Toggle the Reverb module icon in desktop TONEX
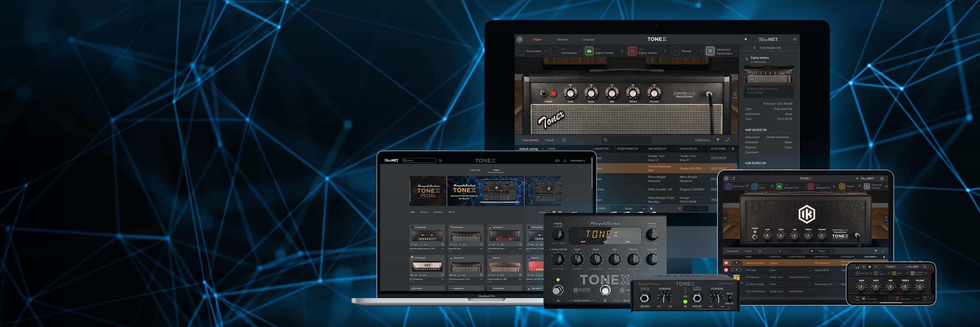 pyautogui.click(x=676, y=51)
